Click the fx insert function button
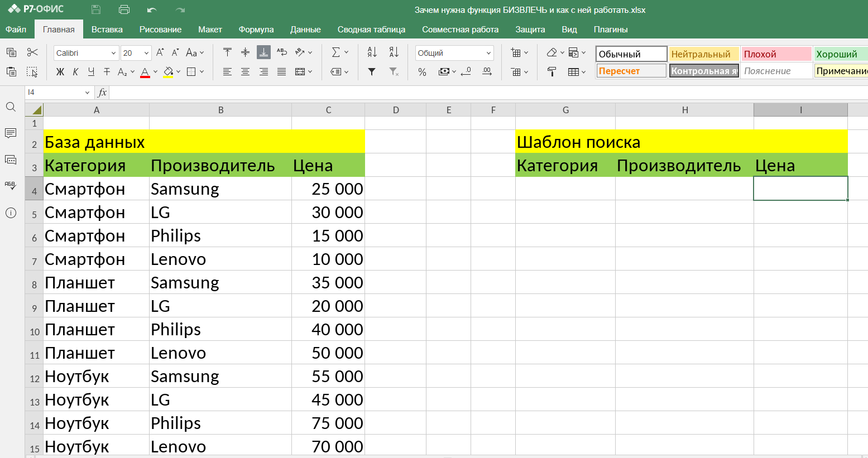 pyautogui.click(x=102, y=93)
